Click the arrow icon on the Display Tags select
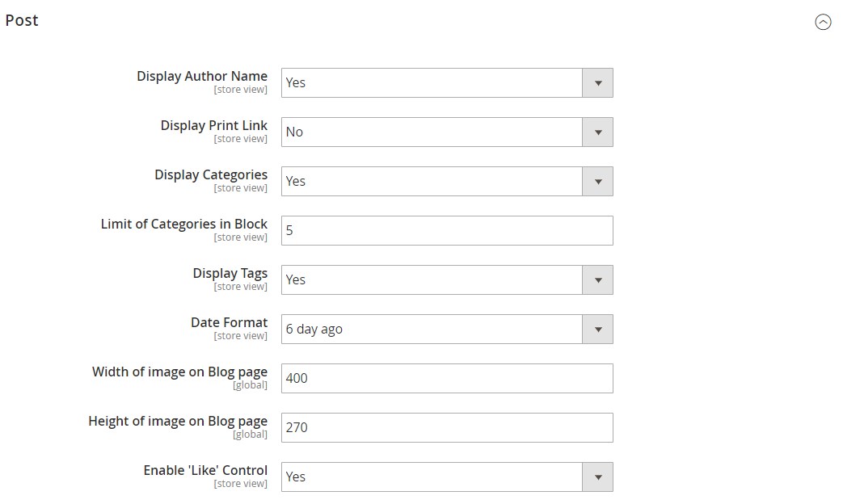843x504 pixels. point(598,280)
